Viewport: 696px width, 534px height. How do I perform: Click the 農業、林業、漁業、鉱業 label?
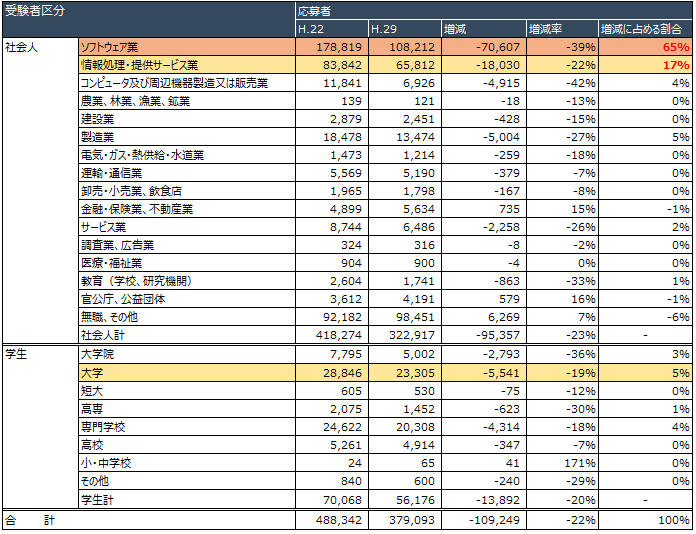coord(135,101)
